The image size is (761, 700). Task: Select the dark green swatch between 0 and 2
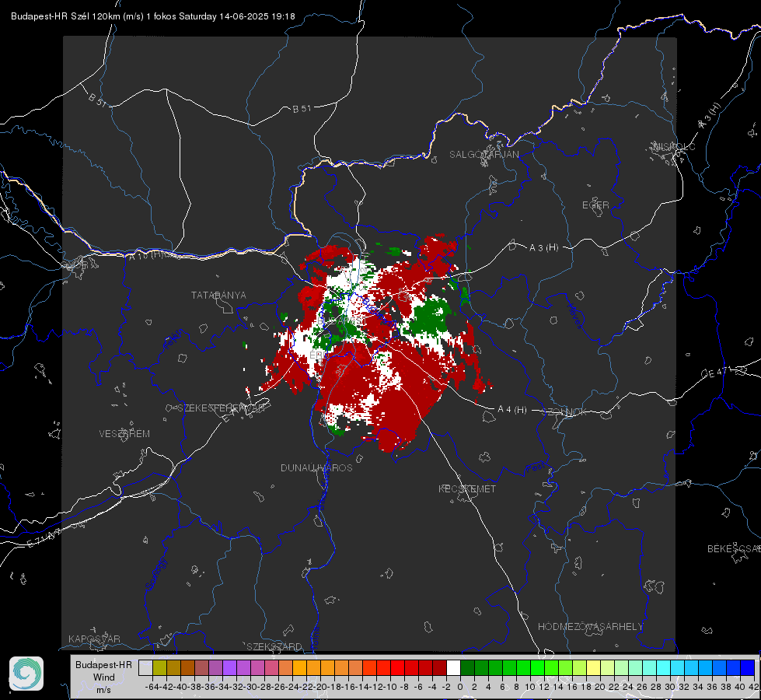click(467, 667)
